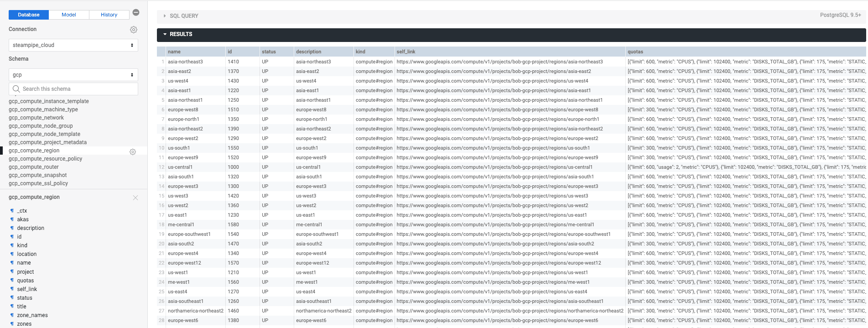
Task: Select gcp_compute_region in the table list
Action: point(34,151)
